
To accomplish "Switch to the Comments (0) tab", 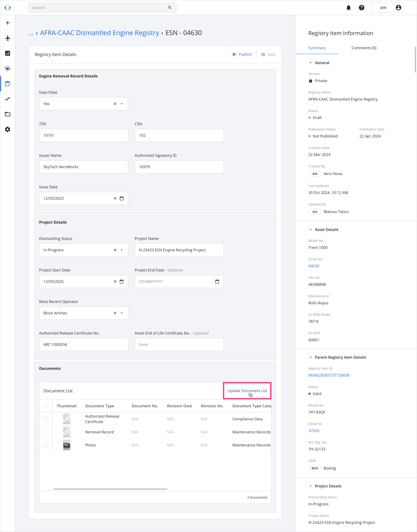I will [x=364, y=48].
